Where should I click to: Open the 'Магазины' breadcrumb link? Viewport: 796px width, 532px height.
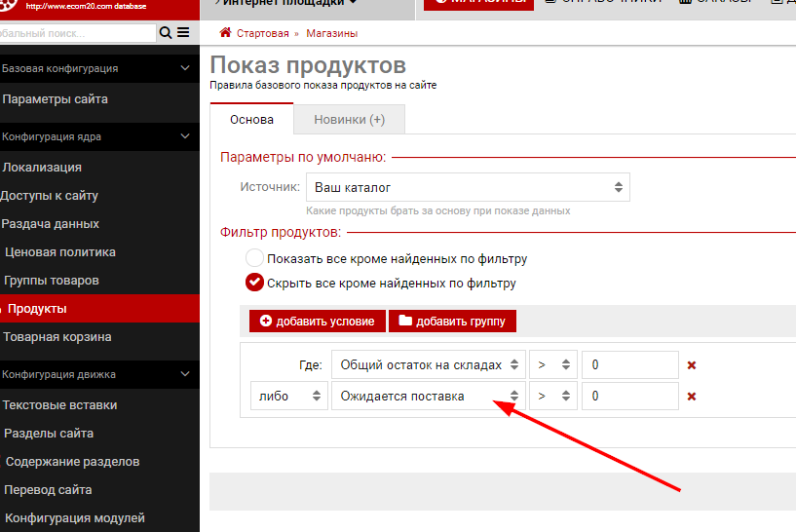coord(331,33)
